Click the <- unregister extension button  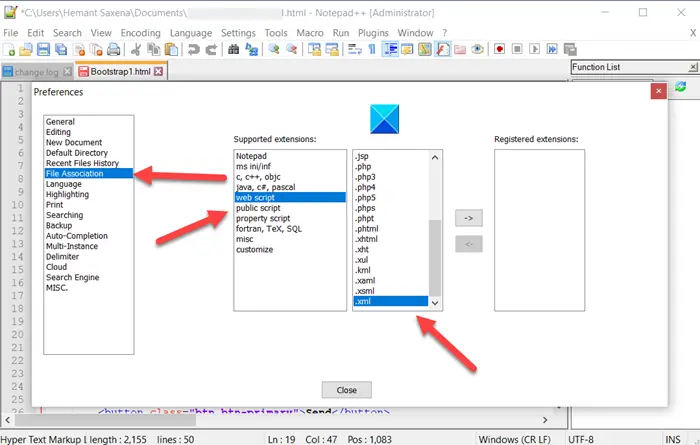(469, 244)
